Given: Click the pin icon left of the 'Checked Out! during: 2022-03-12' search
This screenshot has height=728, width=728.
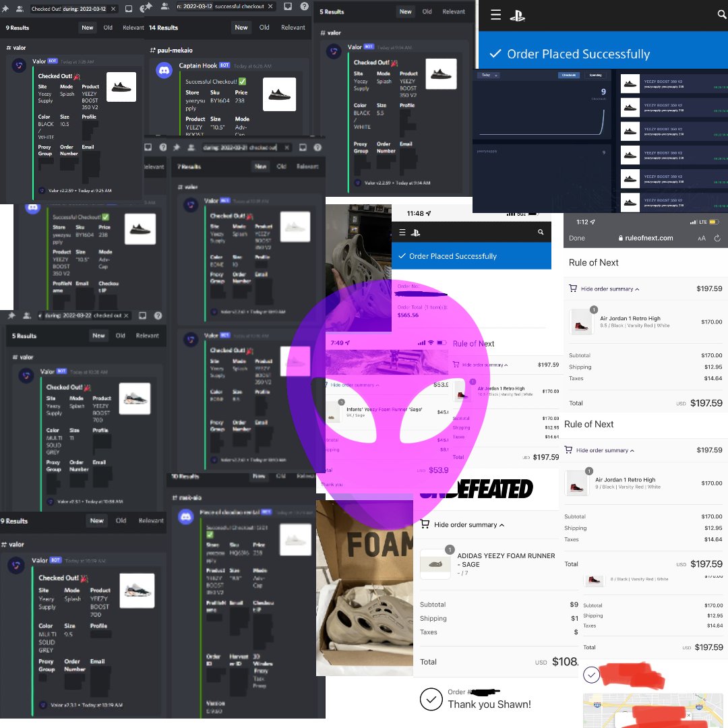Looking at the screenshot, I should click(5, 8).
